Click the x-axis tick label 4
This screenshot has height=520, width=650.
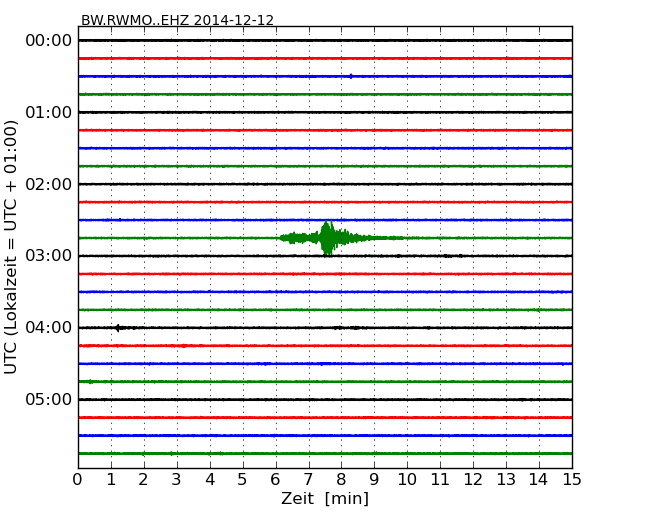pos(210,480)
